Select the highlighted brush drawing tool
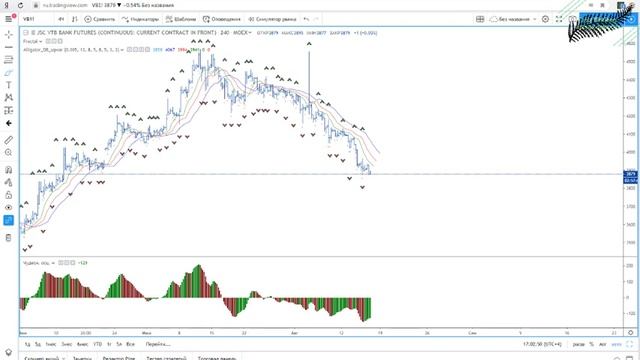The height and width of the screenshot is (360, 640). point(8,73)
